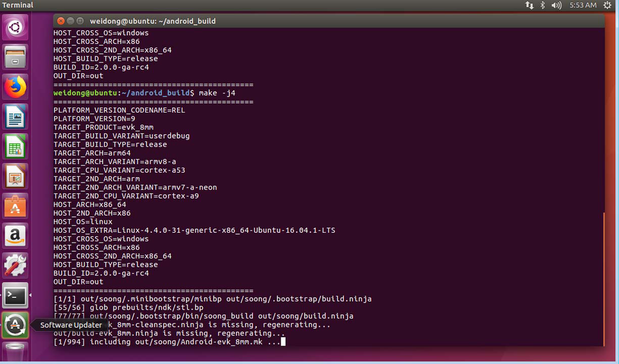The image size is (619, 364).
Task: Open the Amazon launcher icon
Action: coord(15,236)
